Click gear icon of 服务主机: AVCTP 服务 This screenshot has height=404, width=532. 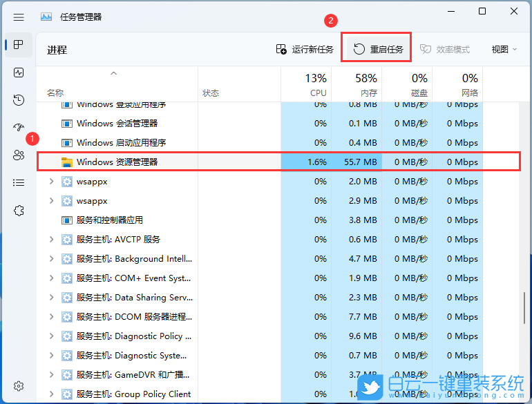[x=67, y=240]
